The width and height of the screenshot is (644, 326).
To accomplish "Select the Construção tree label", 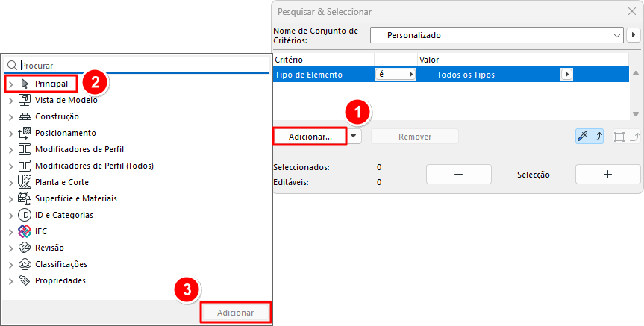I will pyautogui.click(x=57, y=116).
